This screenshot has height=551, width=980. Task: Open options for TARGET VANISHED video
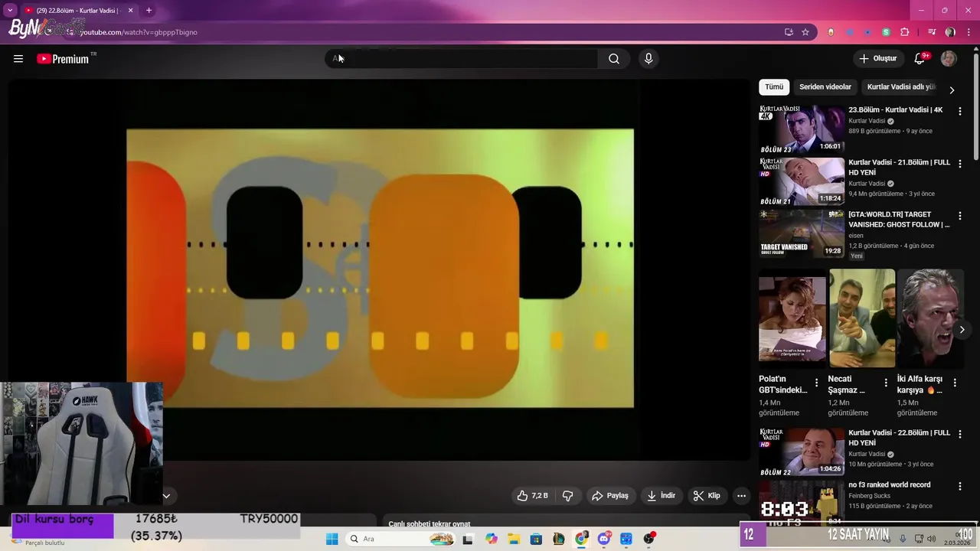960,216
